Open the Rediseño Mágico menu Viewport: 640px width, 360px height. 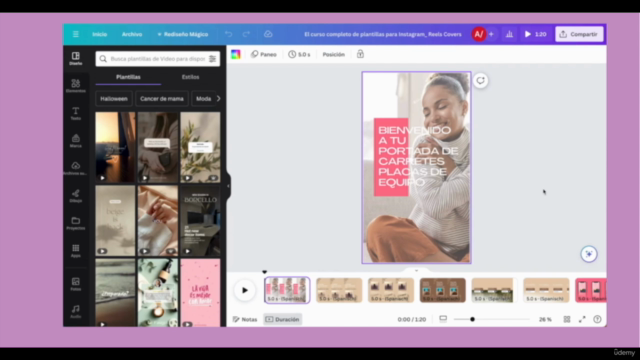coord(182,34)
